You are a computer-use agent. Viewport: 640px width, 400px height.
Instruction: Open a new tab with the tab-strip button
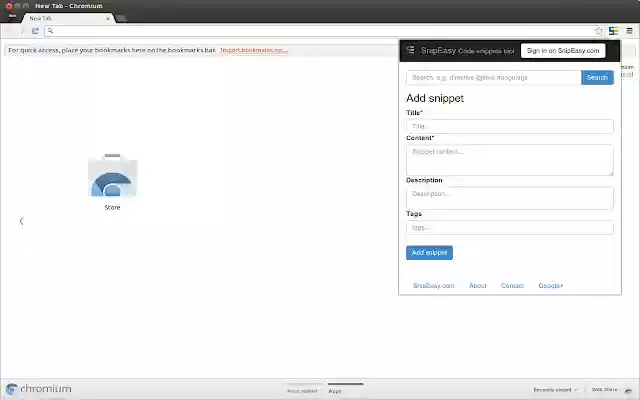click(x=121, y=18)
